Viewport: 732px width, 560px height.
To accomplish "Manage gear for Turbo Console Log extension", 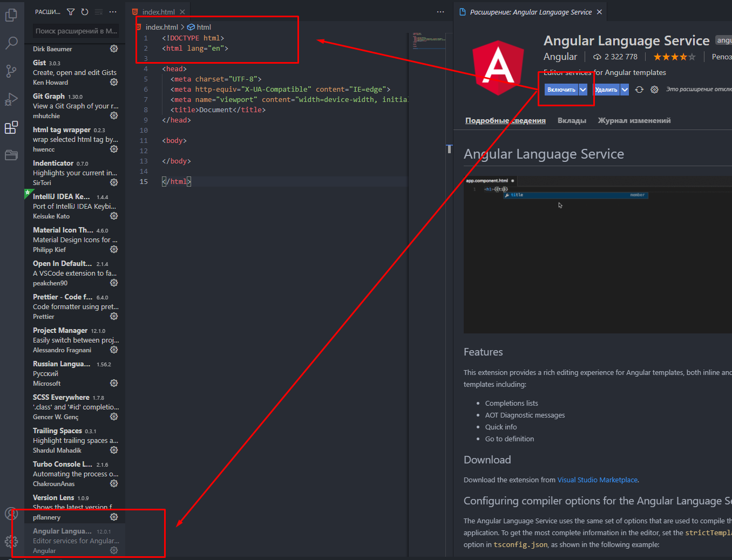I will 114,483.
